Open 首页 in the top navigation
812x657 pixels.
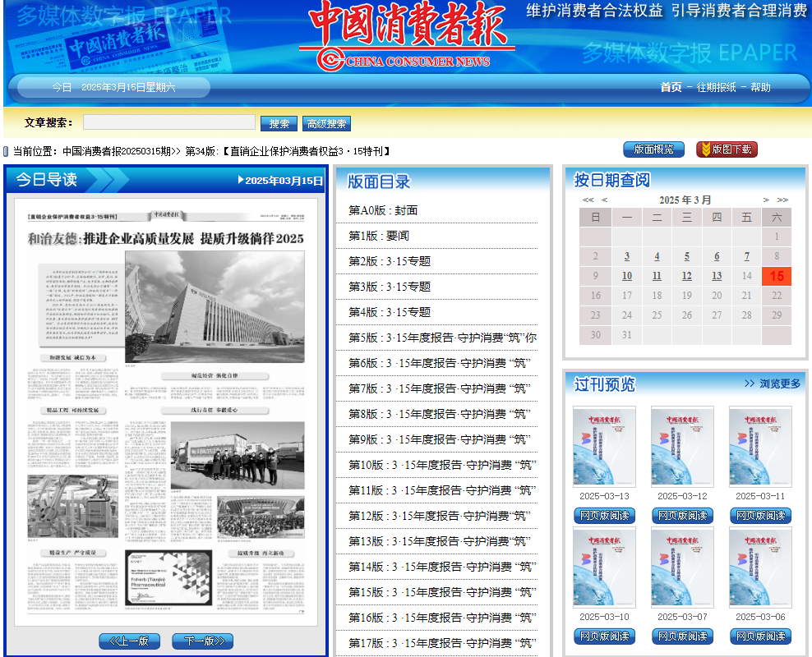click(x=671, y=87)
